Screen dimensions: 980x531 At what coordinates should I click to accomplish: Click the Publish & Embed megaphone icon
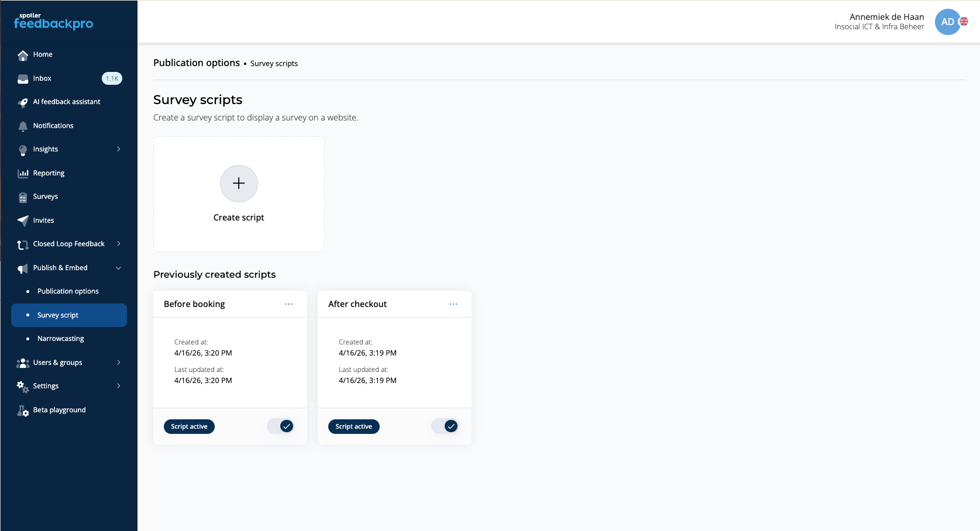point(23,268)
